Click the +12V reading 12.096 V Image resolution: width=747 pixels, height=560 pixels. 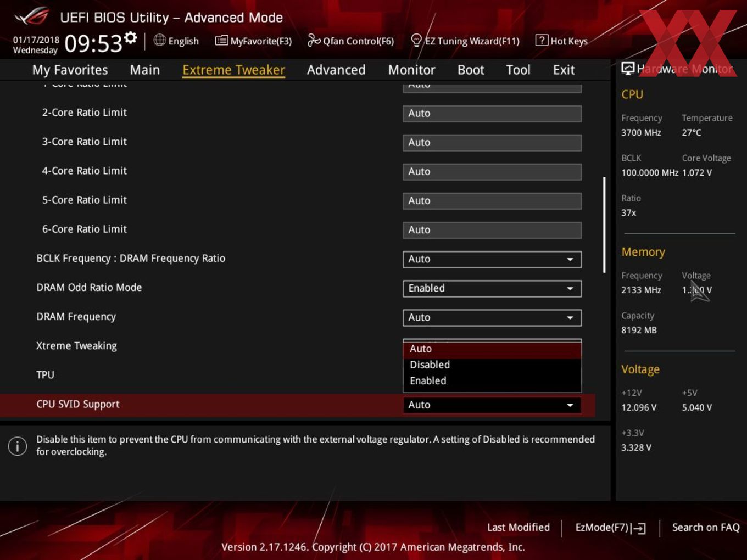(639, 408)
